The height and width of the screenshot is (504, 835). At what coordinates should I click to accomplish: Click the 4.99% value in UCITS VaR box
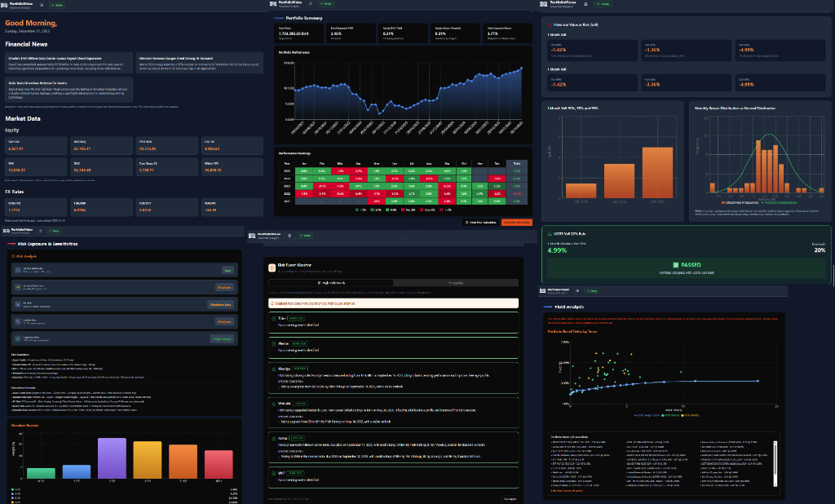click(557, 250)
